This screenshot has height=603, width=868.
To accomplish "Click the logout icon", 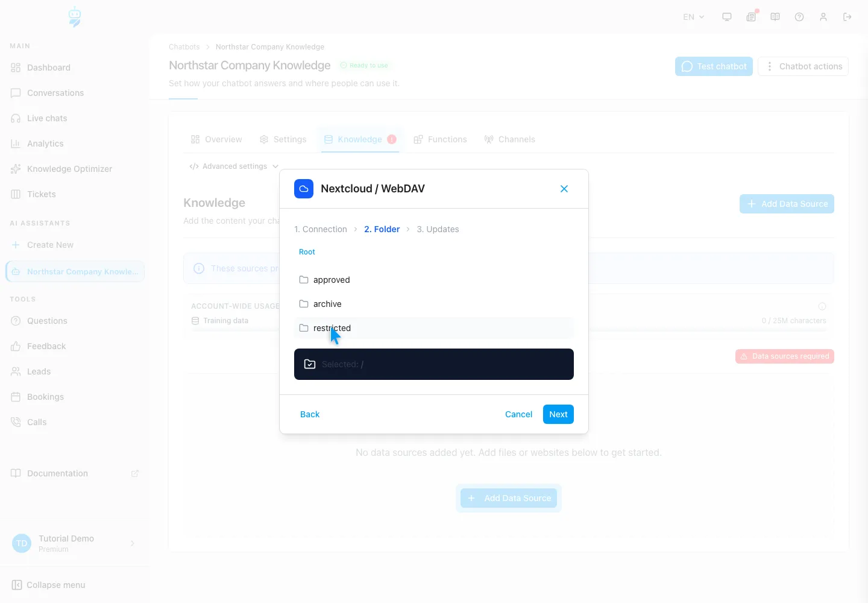I will pos(848,17).
